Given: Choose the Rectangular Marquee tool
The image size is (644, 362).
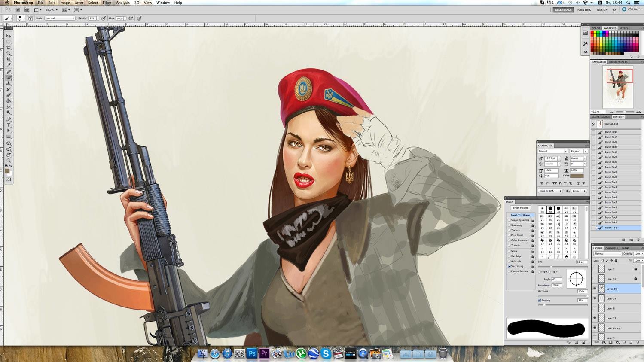Looking at the screenshot, I should coord(8,42).
